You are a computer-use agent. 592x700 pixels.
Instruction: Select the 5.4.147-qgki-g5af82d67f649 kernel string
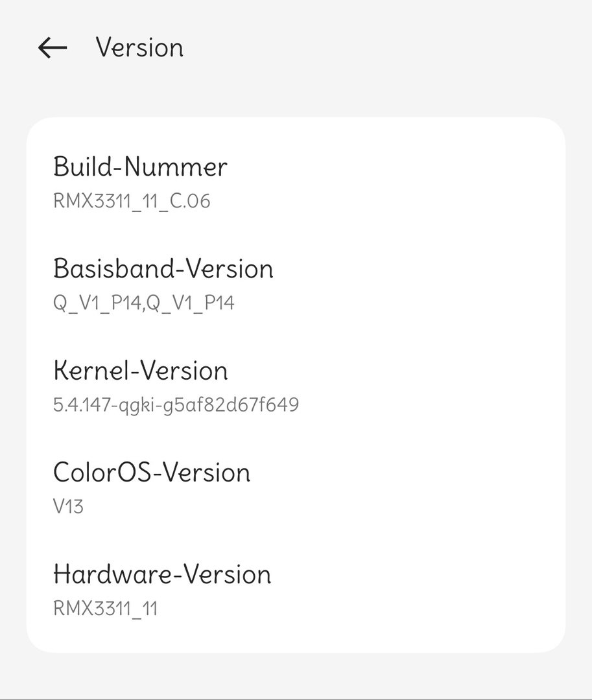click(176, 405)
